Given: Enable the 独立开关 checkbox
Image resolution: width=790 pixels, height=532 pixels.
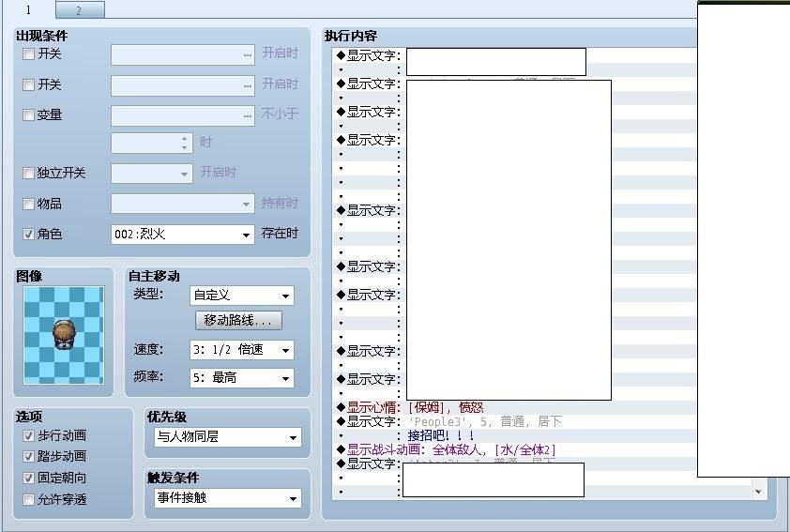Looking at the screenshot, I should (x=29, y=174).
